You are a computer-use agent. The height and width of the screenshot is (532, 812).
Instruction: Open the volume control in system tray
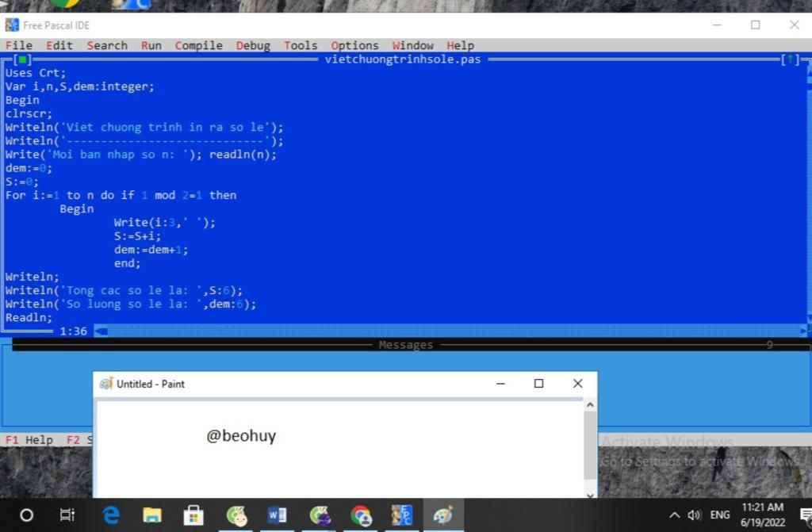694,515
